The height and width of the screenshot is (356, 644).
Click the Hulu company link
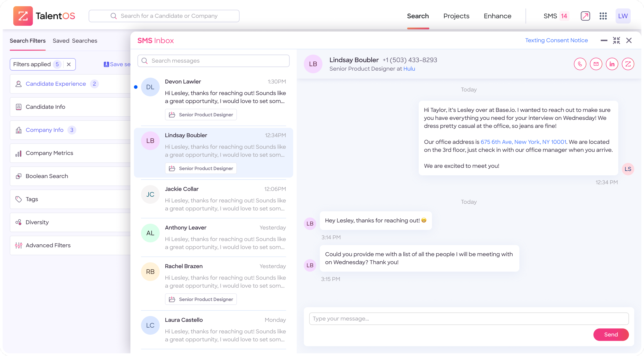409,69
